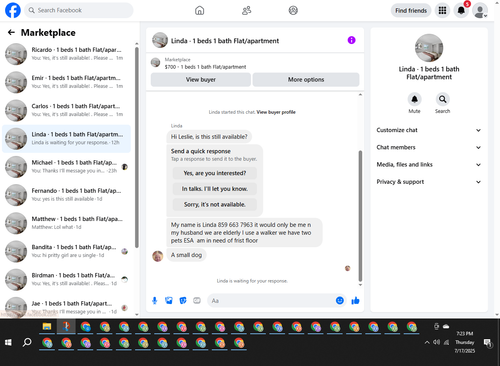Click the Find friends button

click(411, 11)
